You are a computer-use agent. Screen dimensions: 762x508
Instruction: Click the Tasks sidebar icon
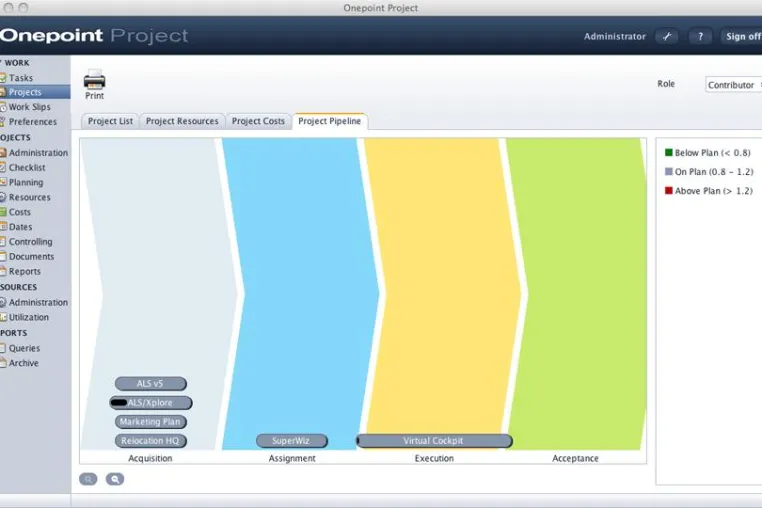tap(3, 78)
